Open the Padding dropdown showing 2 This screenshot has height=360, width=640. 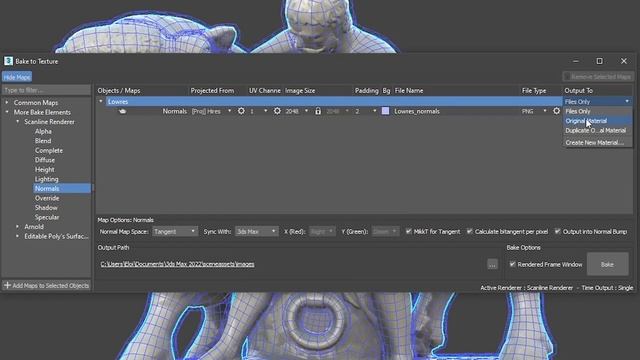[x=365, y=111]
